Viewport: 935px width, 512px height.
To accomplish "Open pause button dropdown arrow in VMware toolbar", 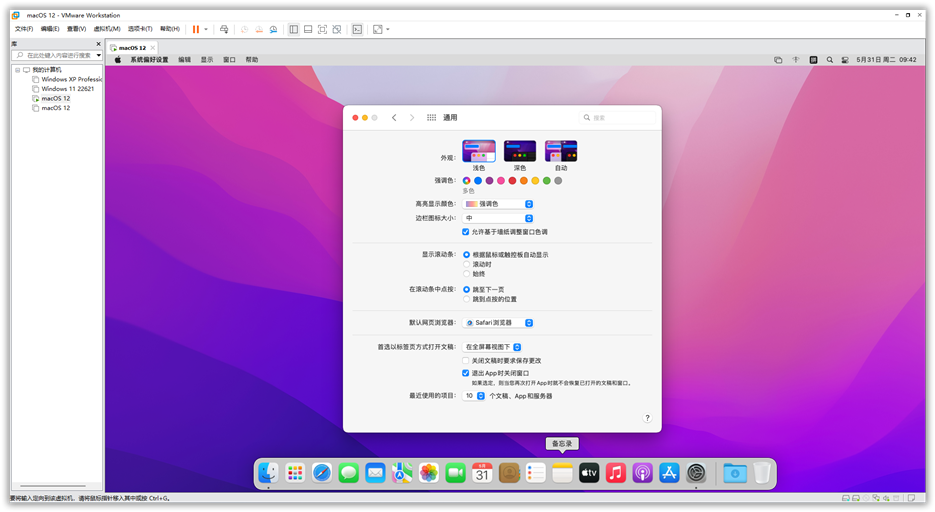I will (x=206, y=29).
